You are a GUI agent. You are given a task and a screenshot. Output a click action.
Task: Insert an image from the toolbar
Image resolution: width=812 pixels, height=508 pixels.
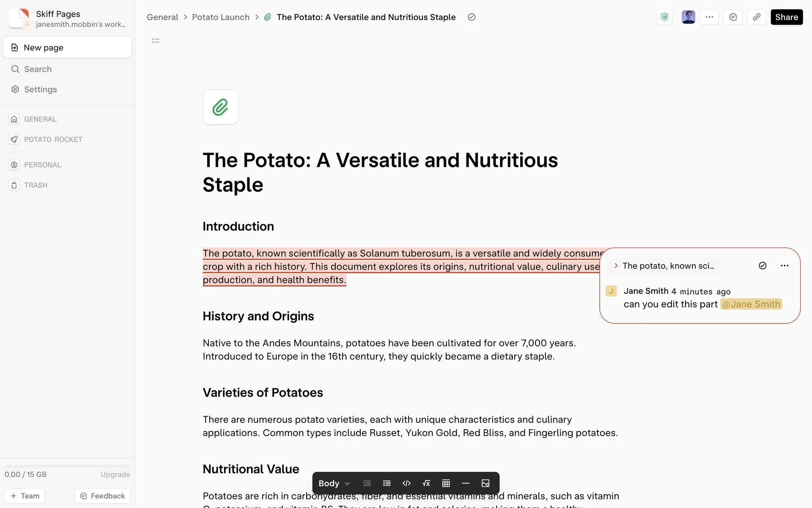[x=486, y=483]
